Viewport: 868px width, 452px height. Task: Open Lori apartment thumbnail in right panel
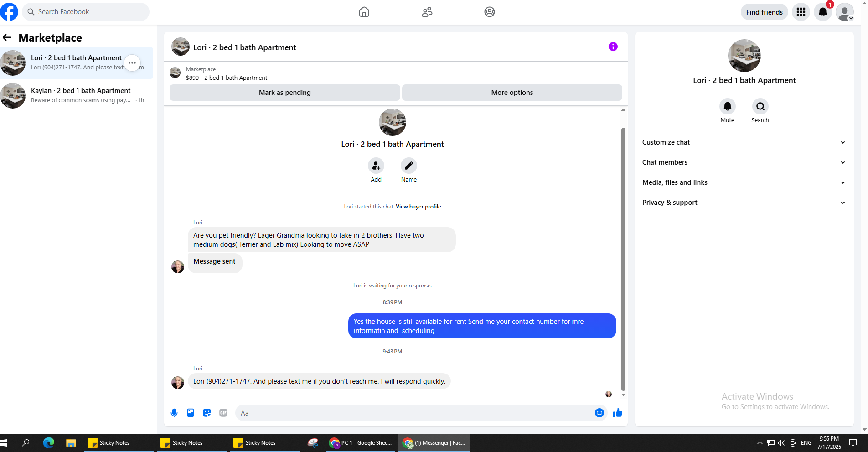tap(744, 56)
